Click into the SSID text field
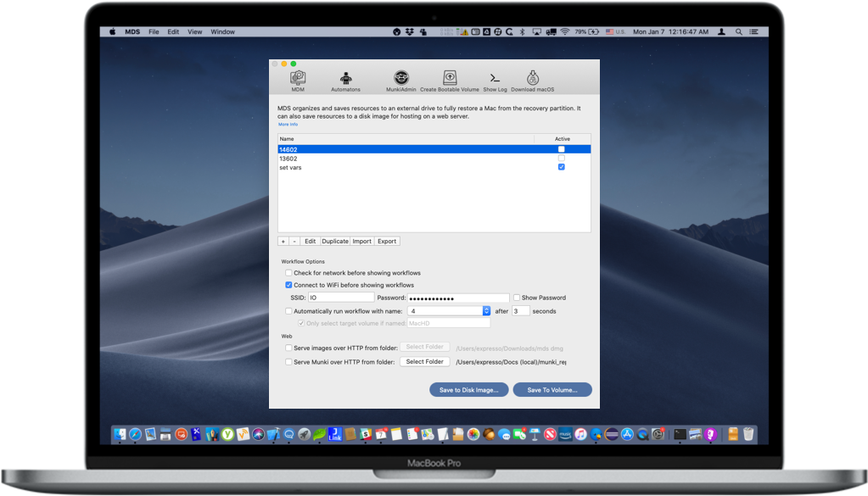The height and width of the screenshot is (496, 868). (x=340, y=298)
